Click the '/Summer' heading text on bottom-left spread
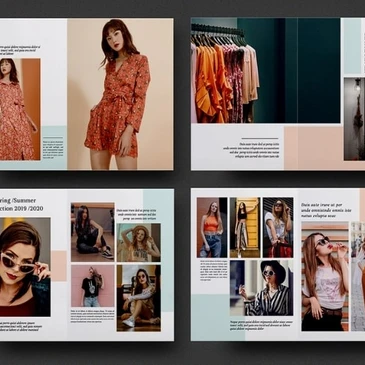 (x=23, y=201)
